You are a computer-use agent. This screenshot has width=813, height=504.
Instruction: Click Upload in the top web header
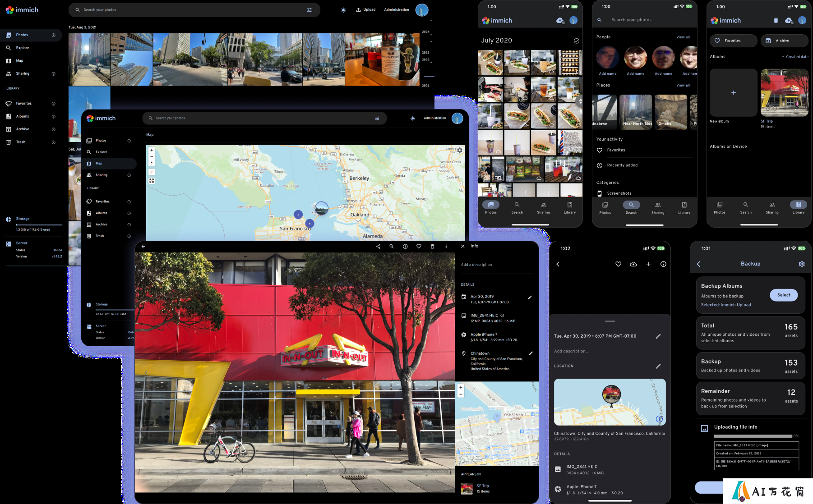pyautogui.click(x=366, y=10)
